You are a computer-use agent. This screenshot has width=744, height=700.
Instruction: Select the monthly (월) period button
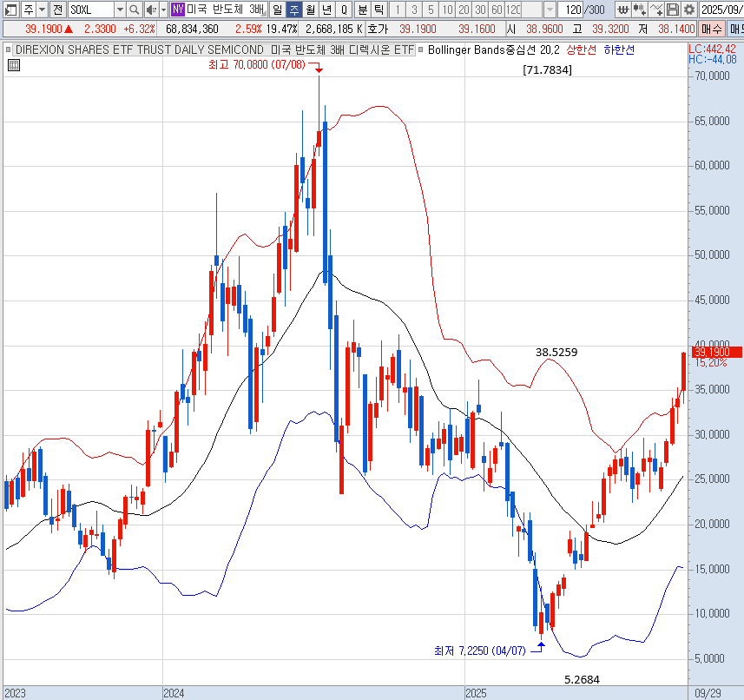pos(310,10)
